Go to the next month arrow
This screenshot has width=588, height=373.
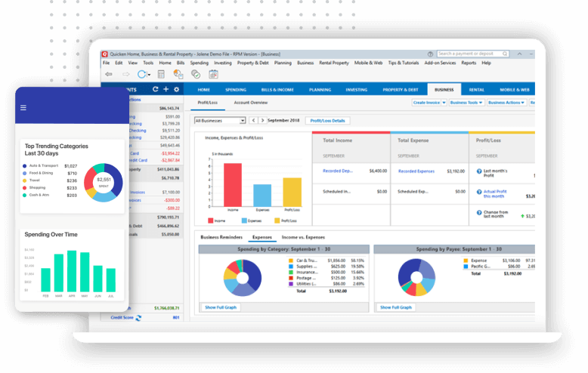coord(262,120)
